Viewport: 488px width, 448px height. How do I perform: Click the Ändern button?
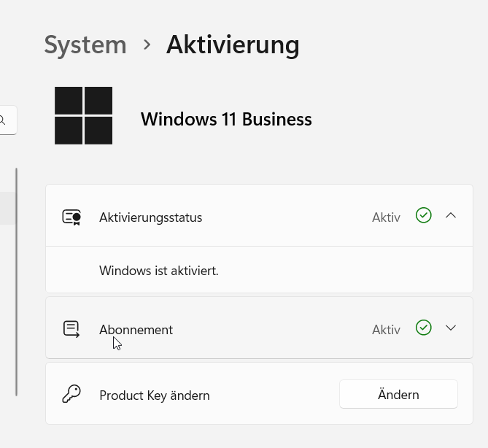(x=398, y=394)
